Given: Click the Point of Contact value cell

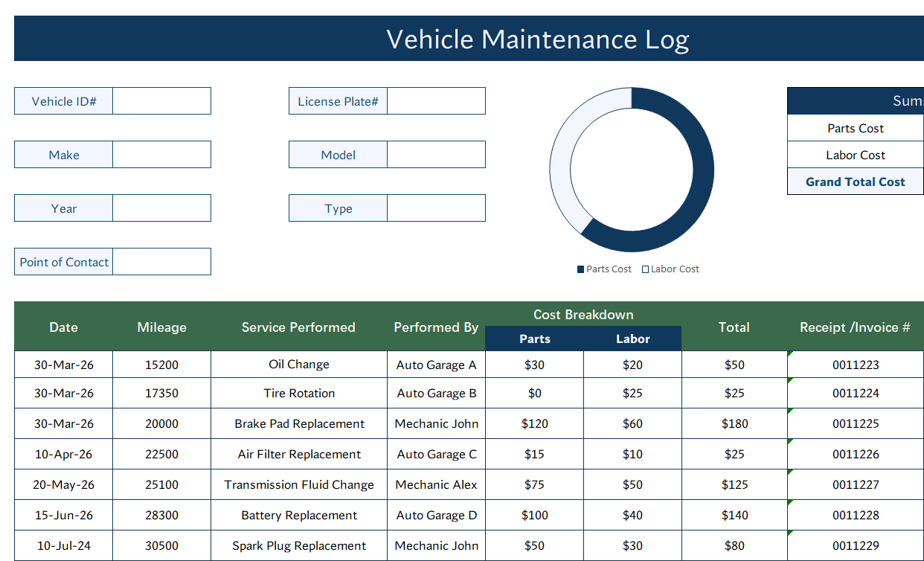Looking at the screenshot, I should click(x=161, y=262).
